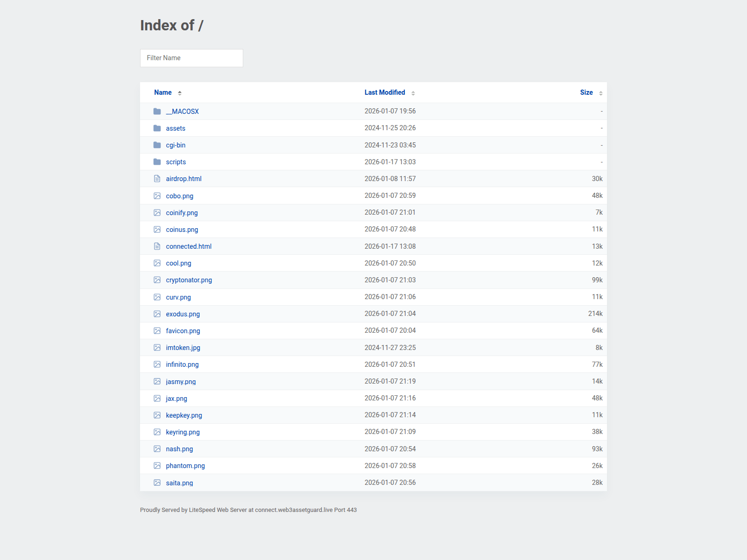Open the coinus.png file link

[182, 230]
